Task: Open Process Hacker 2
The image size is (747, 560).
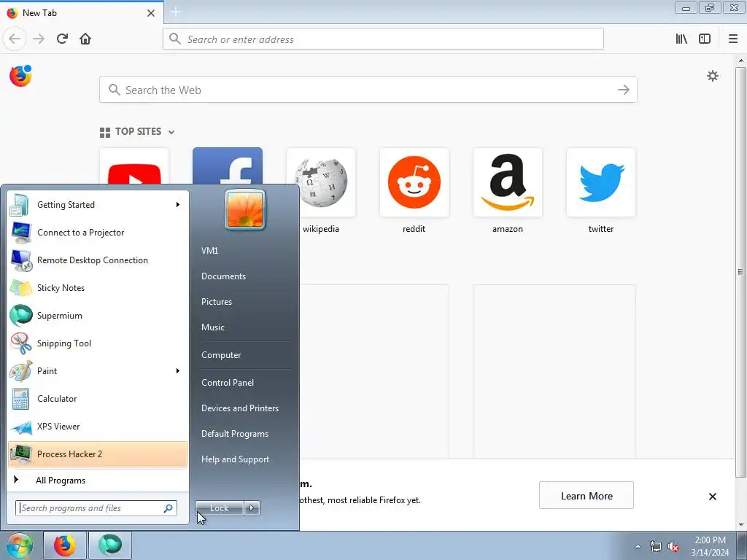Action: tap(98, 454)
